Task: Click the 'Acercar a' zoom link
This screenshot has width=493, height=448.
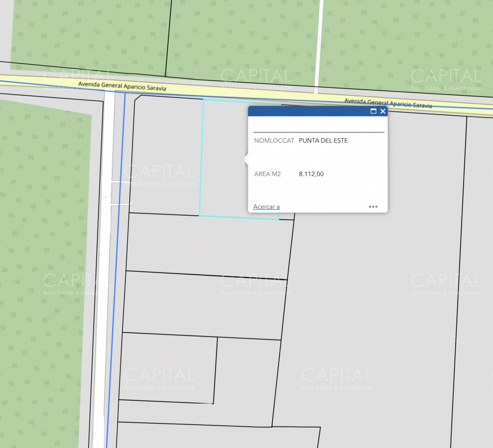Action: [x=266, y=207]
